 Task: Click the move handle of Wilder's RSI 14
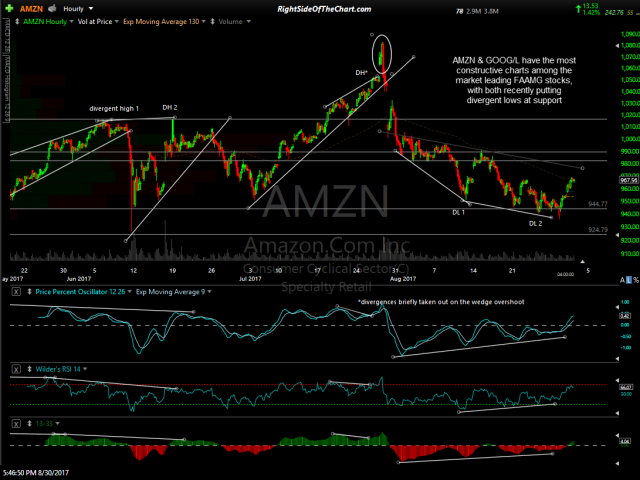point(29,369)
